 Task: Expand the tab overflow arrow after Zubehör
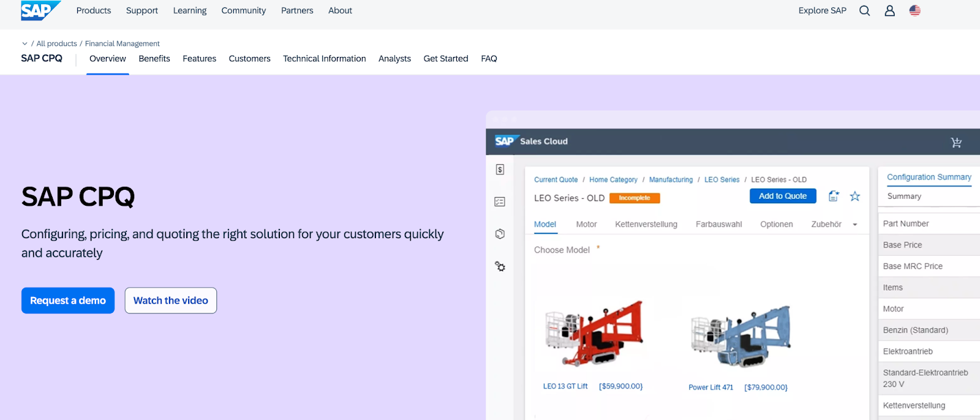pyautogui.click(x=854, y=225)
